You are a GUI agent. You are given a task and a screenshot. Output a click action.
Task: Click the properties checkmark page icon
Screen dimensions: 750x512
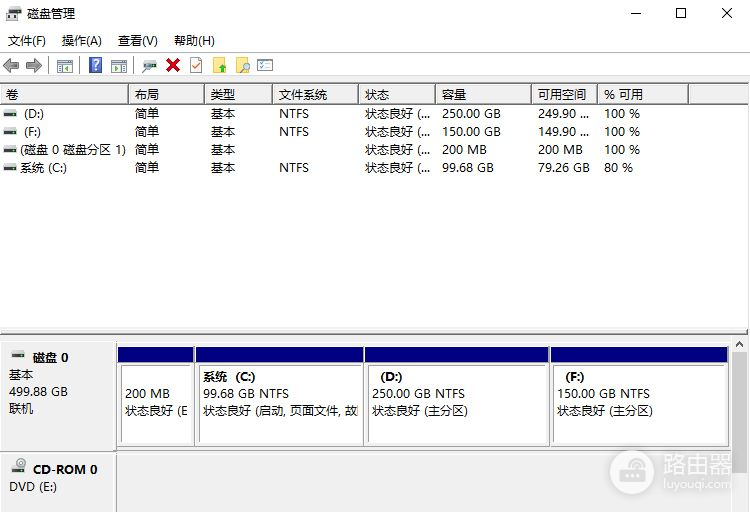click(x=196, y=66)
